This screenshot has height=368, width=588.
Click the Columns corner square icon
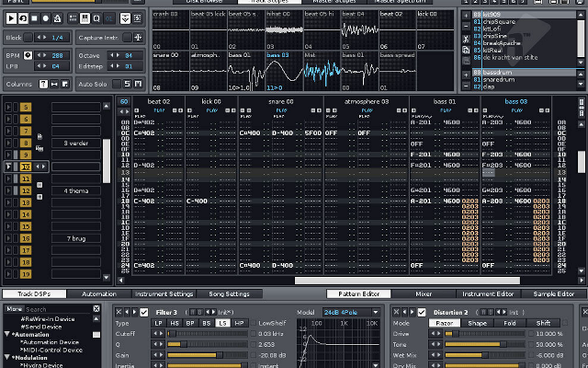pyautogui.click(x=65, y=84)
